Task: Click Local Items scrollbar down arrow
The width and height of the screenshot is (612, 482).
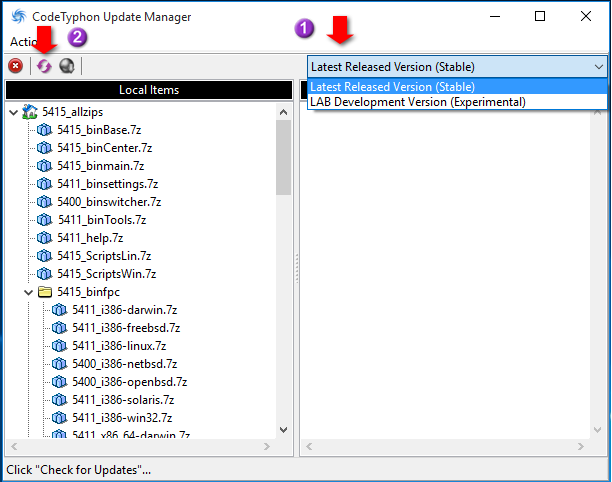Action: tap(284, 430)
